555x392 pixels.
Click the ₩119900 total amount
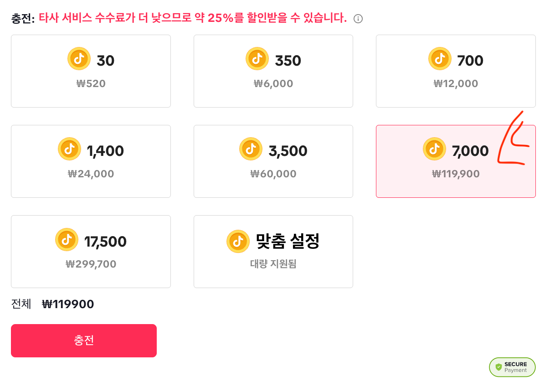(68, 304)
